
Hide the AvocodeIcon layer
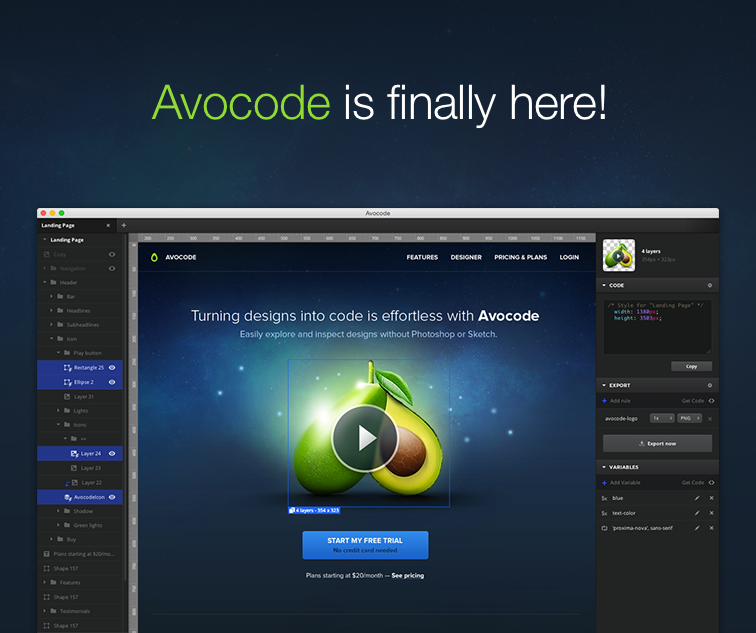[x=112, y=497]
